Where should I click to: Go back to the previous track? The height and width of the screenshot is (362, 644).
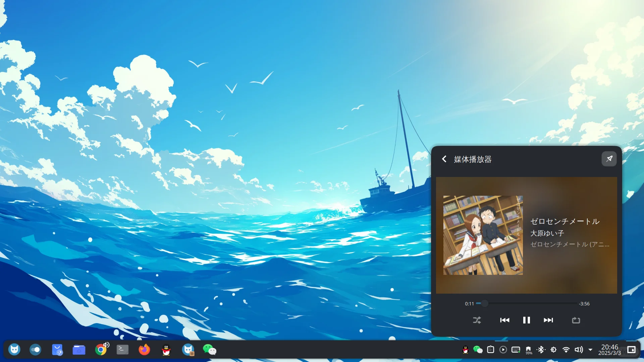[x=504, y=320]
